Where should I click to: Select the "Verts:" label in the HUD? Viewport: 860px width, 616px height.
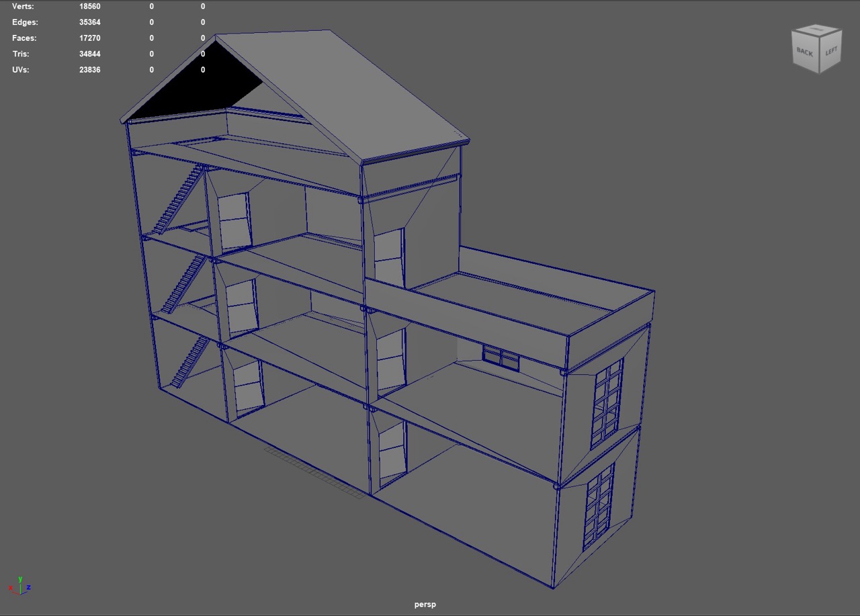(23, 6)
